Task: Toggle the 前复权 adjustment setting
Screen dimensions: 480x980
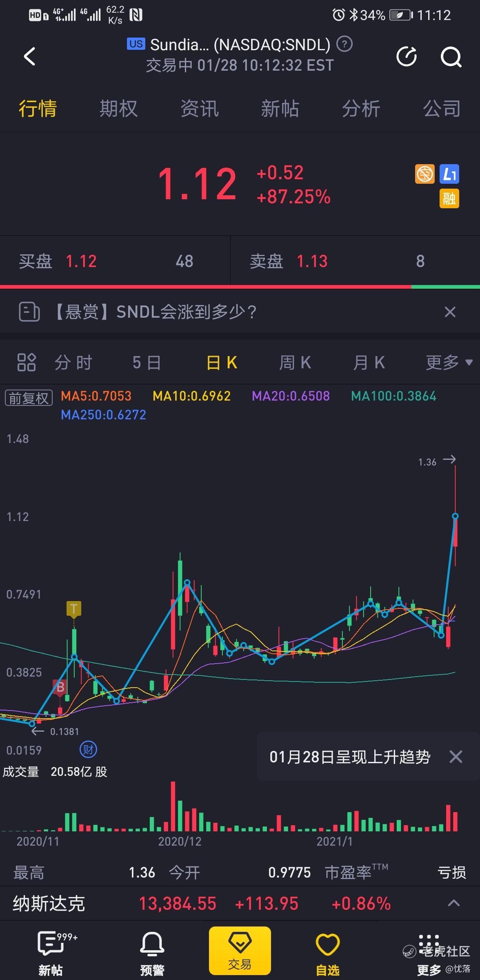Action: pos(29,398)
